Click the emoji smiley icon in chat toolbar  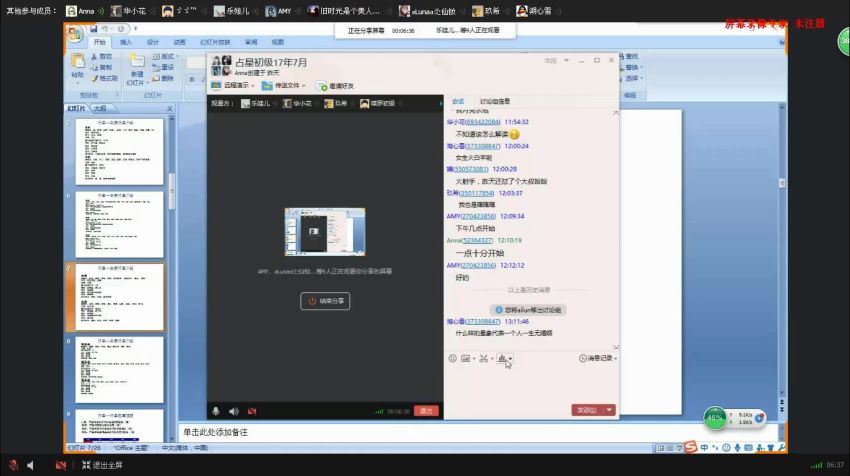[x=452, y=358]
